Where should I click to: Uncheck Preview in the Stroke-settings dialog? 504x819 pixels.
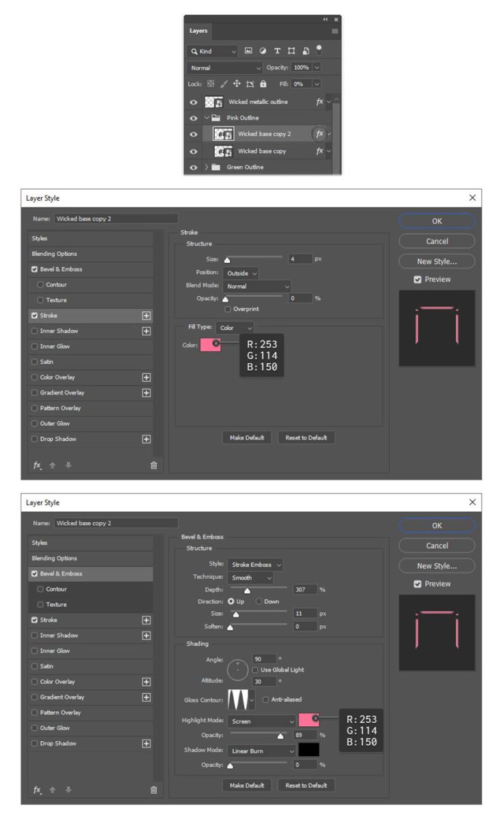[417, 279]
